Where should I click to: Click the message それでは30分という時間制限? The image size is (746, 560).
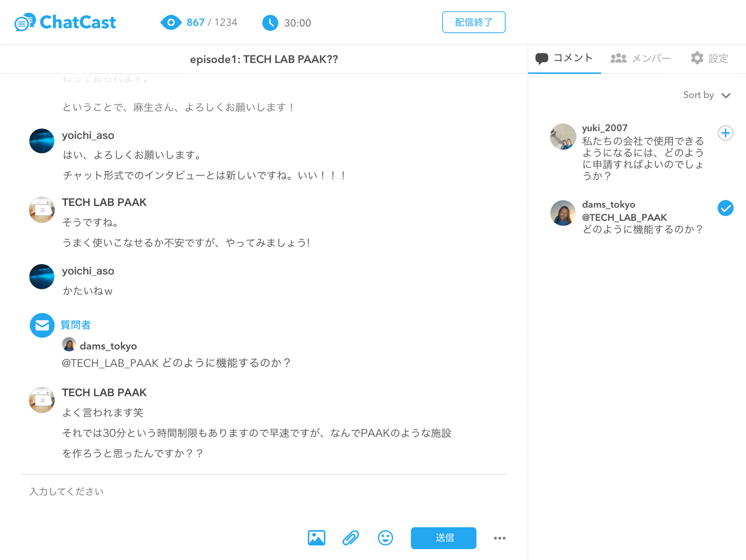[257, 443]
